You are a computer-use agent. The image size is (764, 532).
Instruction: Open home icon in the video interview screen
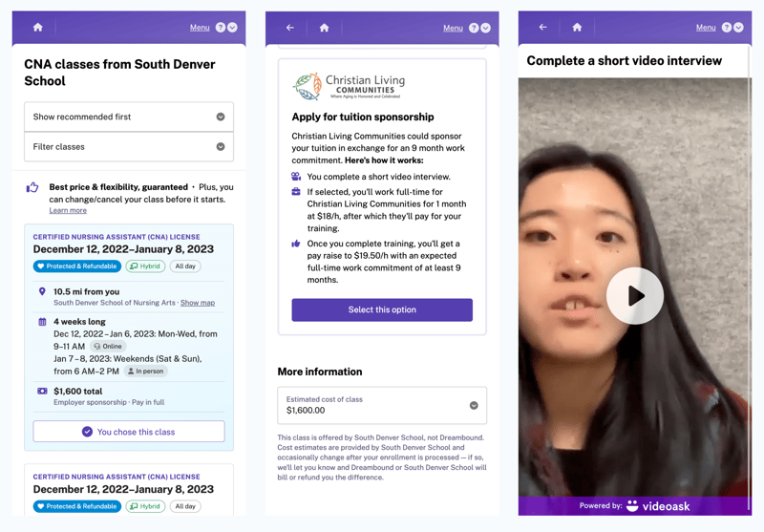point(577,28)
